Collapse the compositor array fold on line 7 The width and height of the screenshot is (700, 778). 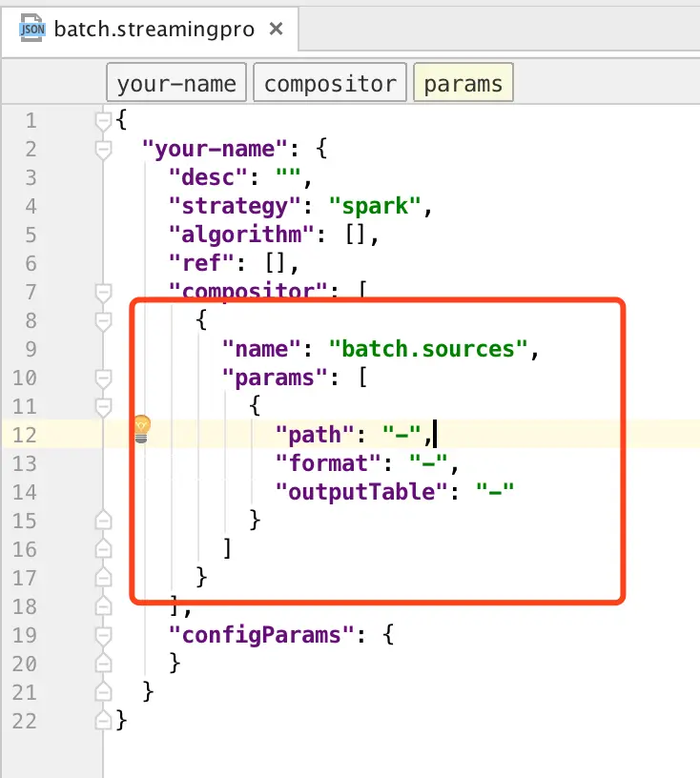pos(103,293)
